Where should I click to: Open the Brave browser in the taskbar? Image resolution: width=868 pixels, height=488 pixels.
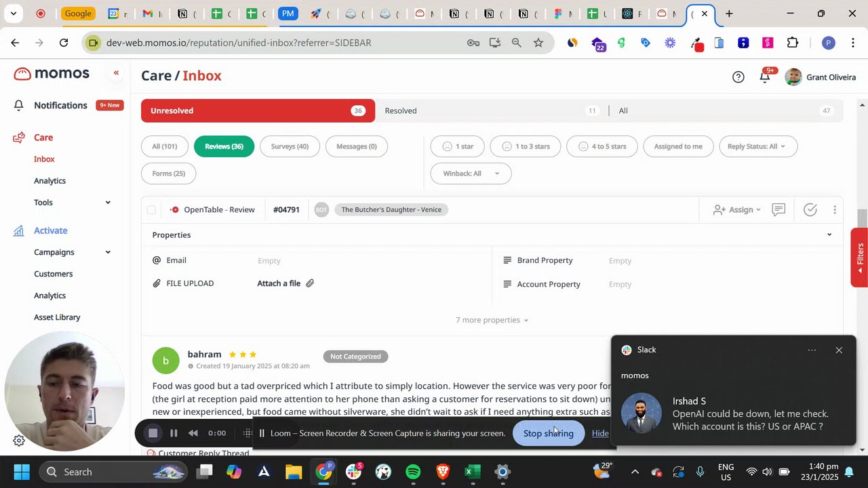[443, 472]
